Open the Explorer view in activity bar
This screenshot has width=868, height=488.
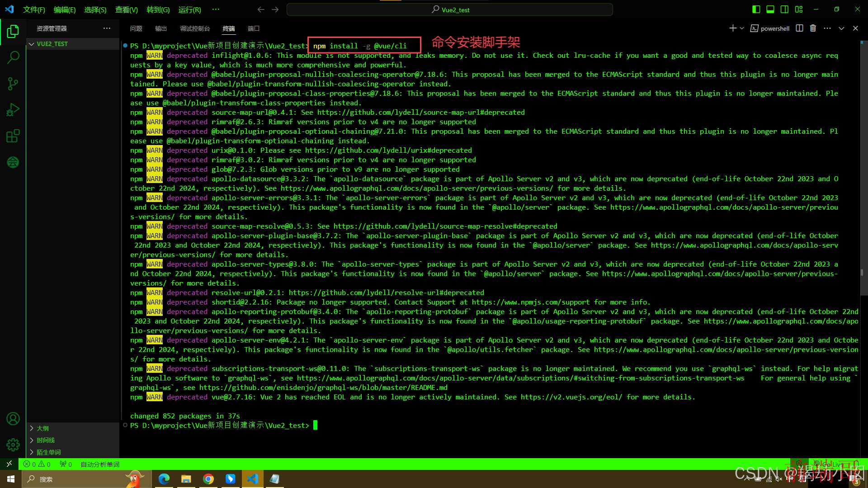tap(13, 32)
